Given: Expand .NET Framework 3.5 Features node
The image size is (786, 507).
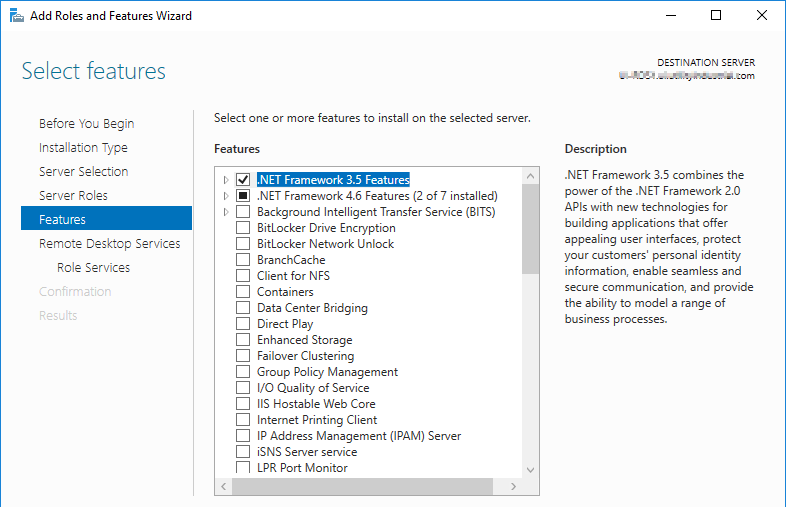Looking at the screenshot, I should click(x=226, y=180).
